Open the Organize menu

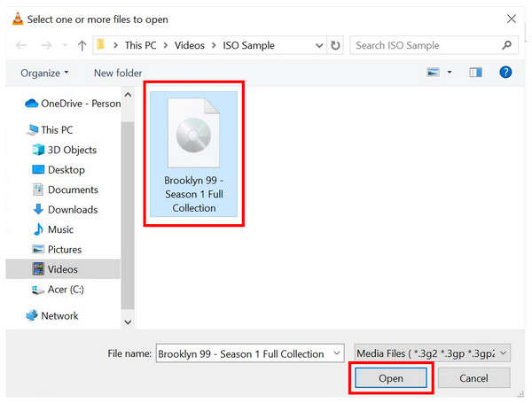(44, 73)
